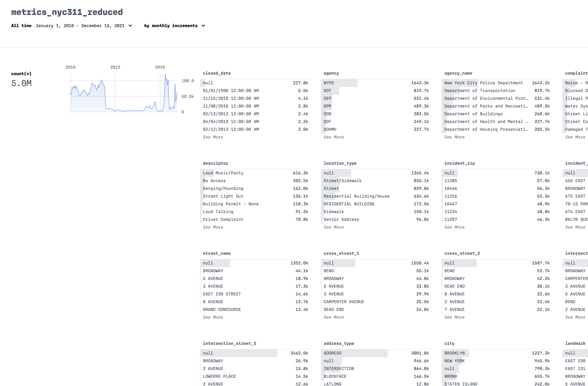Click Department of Transportation agency_name row

point(497,91)
